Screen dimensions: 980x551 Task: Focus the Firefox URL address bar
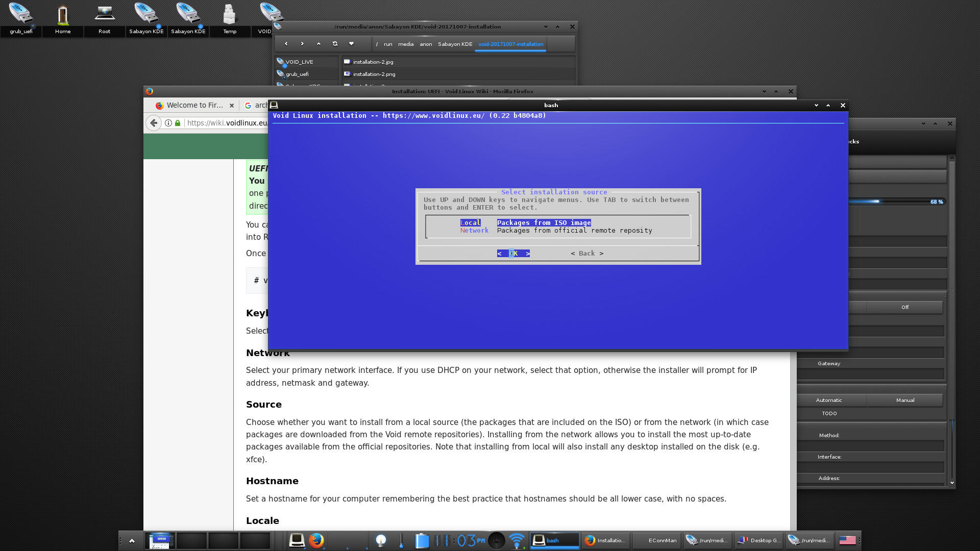point(227,123)
